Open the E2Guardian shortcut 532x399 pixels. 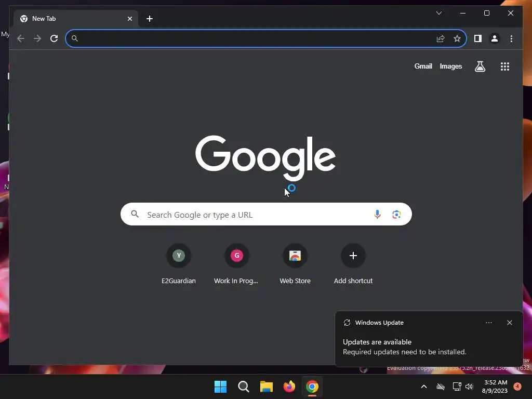179,264
